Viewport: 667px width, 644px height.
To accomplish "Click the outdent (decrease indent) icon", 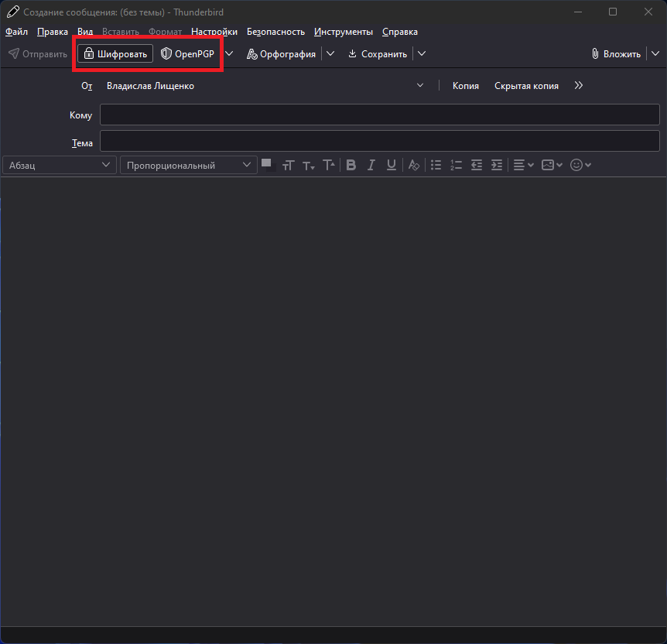I will point(477,165).
